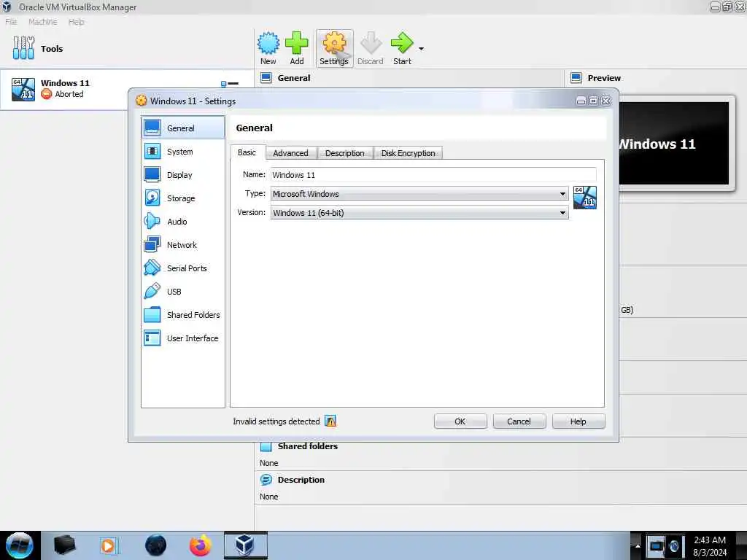
Task: Open the dark globe taskbar icon
Action: pyautogui.click(x=156, y=545)
